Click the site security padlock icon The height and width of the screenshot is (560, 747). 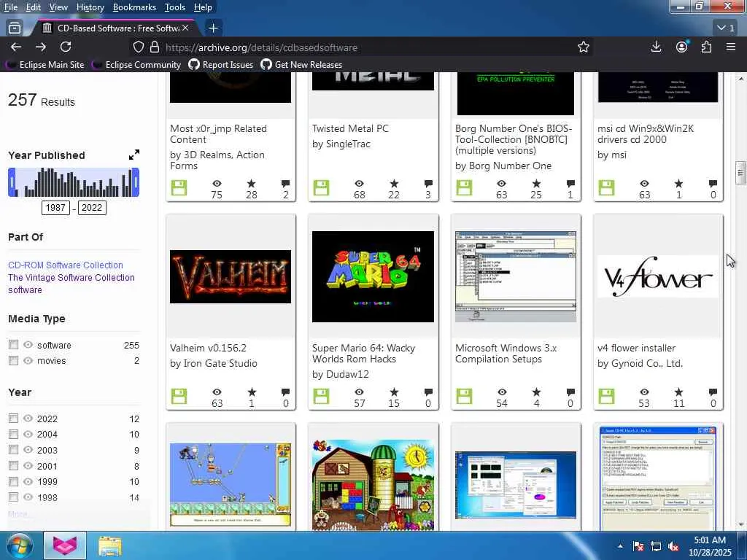155,47
